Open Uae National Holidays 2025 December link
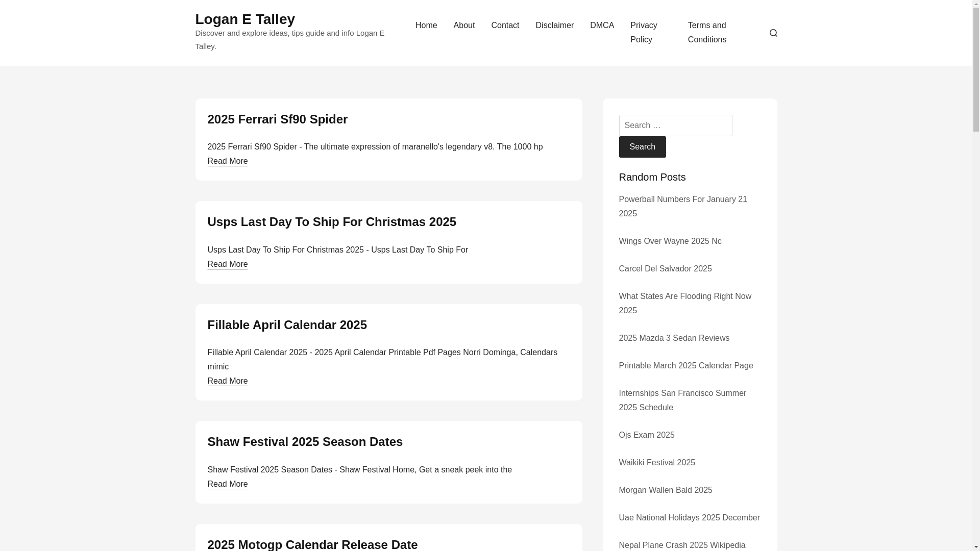This screenshot has width=980, height=551. pos(689,518)
